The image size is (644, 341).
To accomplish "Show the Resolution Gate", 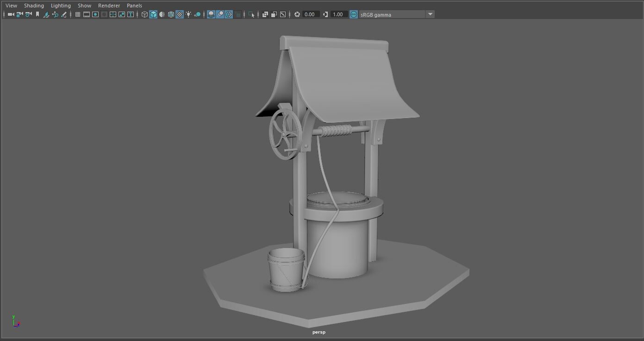I will point(95,14).
